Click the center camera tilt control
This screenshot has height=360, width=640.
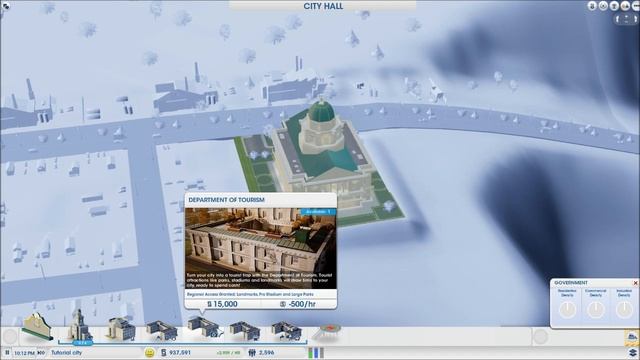(626, 19)
